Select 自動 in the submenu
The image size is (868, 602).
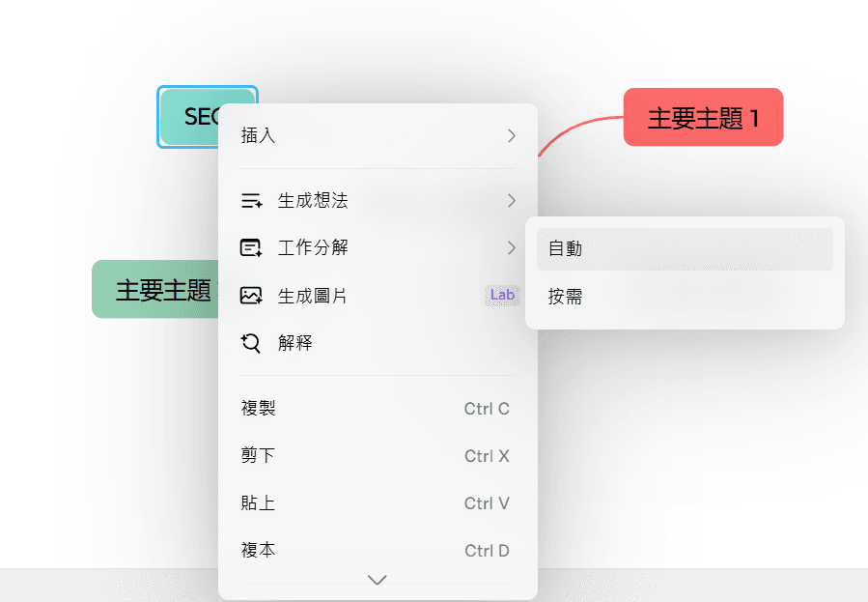click(565, 248)
